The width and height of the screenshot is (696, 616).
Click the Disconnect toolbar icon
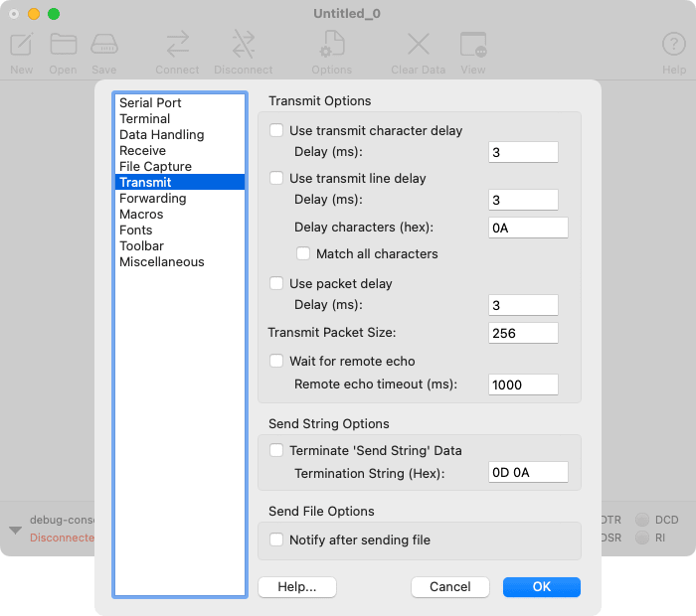tap(243, 45)
